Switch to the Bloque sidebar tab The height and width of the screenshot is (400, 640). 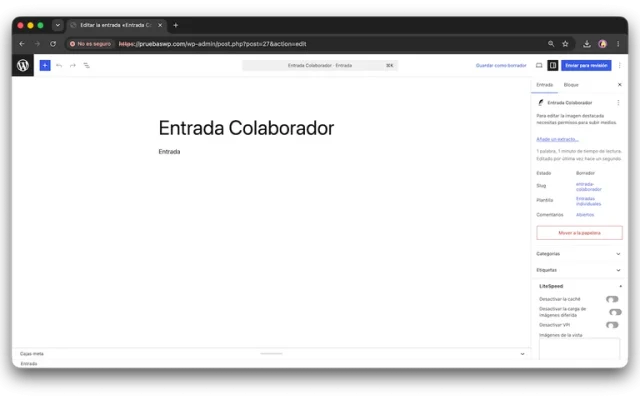(571, 85)
